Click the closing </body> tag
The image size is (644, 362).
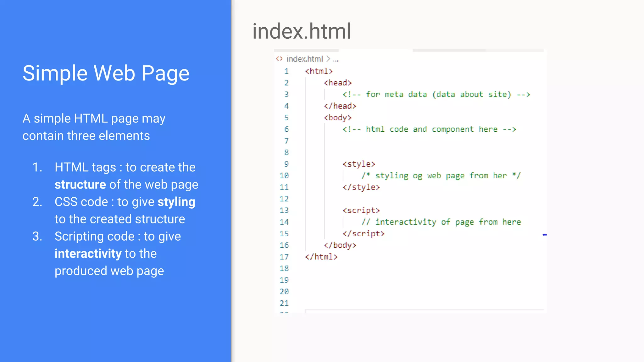pyautogui.click(x=340, y=245)
